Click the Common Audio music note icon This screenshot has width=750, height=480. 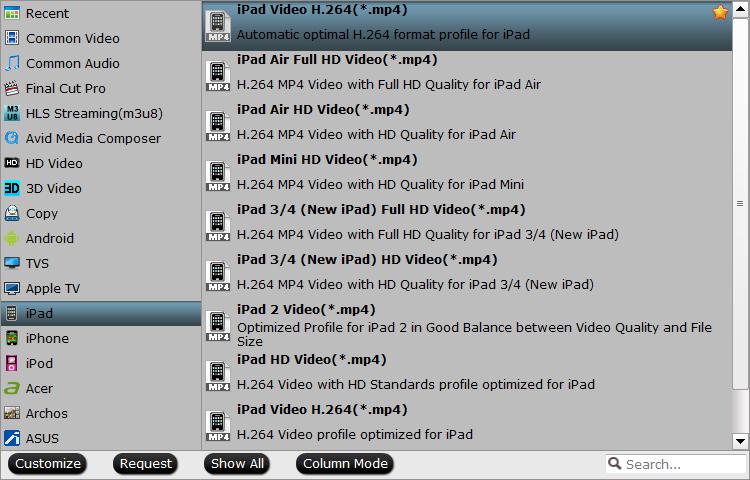(11, 63)
